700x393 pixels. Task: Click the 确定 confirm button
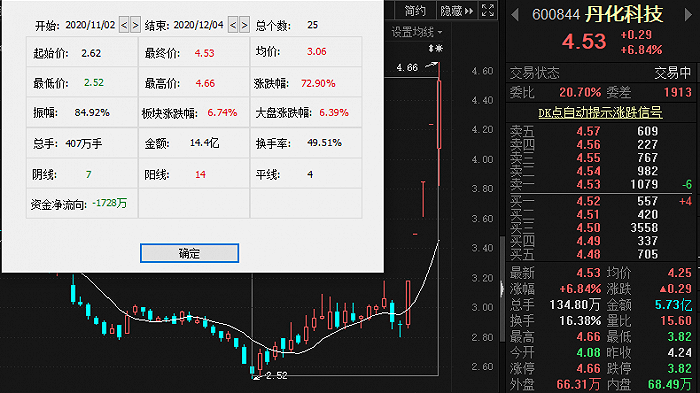189,253
